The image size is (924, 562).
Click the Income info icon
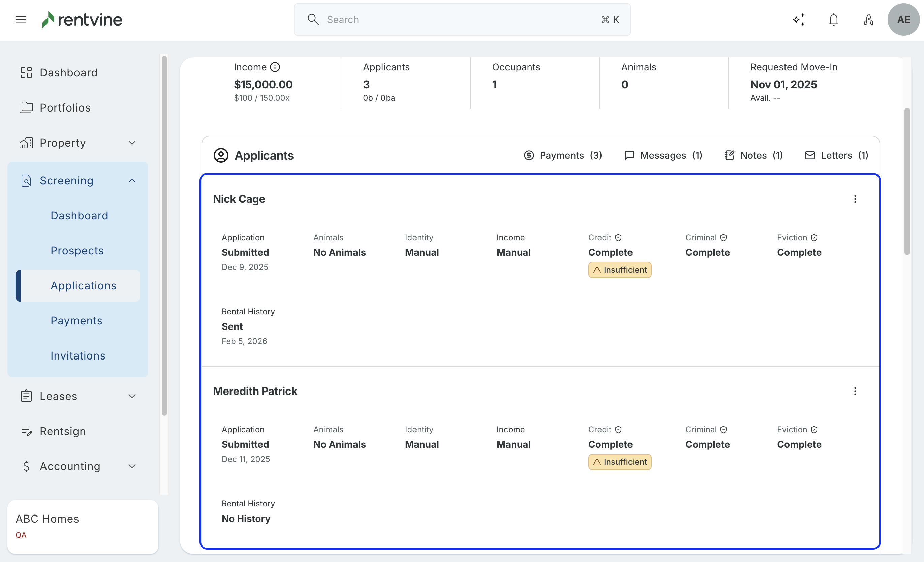pyautogui.click(x=275, y=67)
